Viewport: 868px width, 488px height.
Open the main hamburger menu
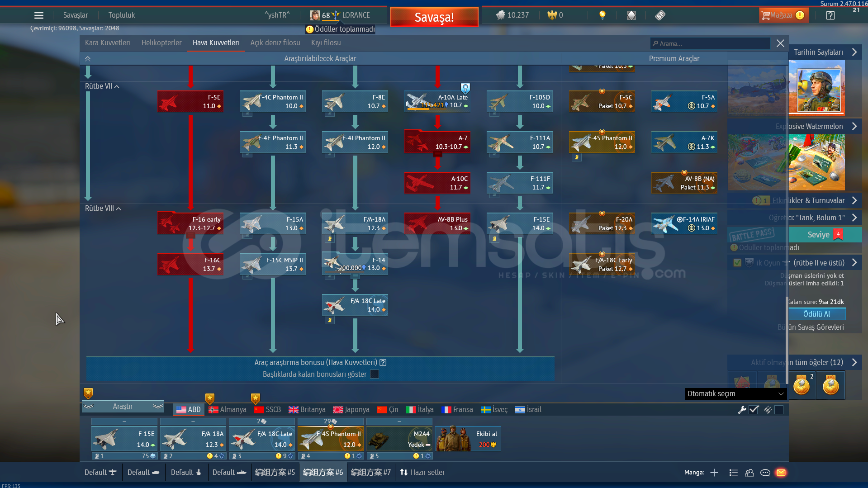[x=39, y=15]
